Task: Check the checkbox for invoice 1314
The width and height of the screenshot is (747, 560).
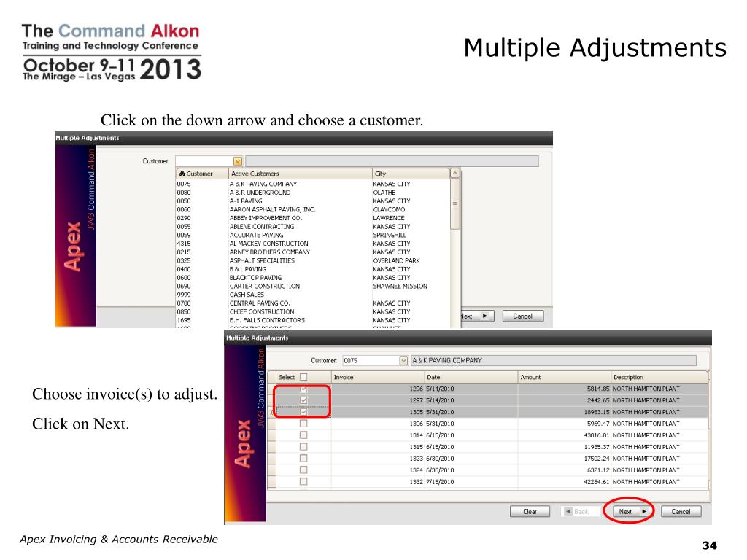Action: click(303, 435)
